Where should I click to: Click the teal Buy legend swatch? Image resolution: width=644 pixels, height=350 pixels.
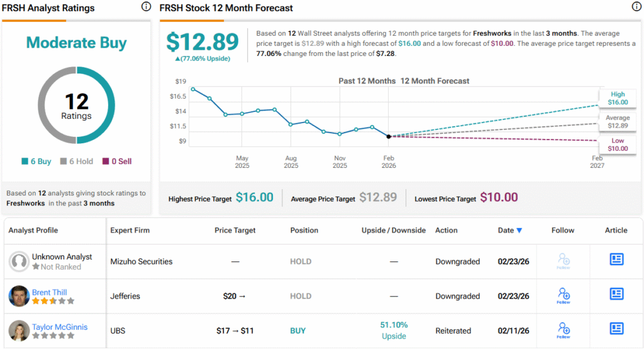[x=25, y=161]
